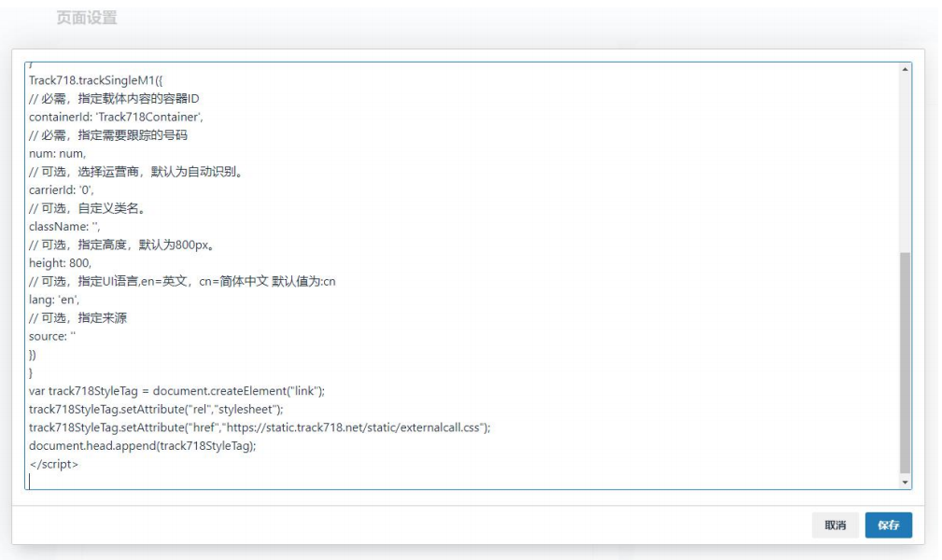Place cursor on the Track718.trackSingleM1 line
942x560 pixels.
coord(95,80)
